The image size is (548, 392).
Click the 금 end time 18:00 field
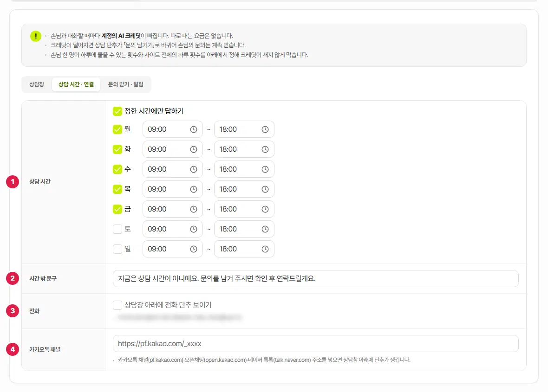(244, 209)
